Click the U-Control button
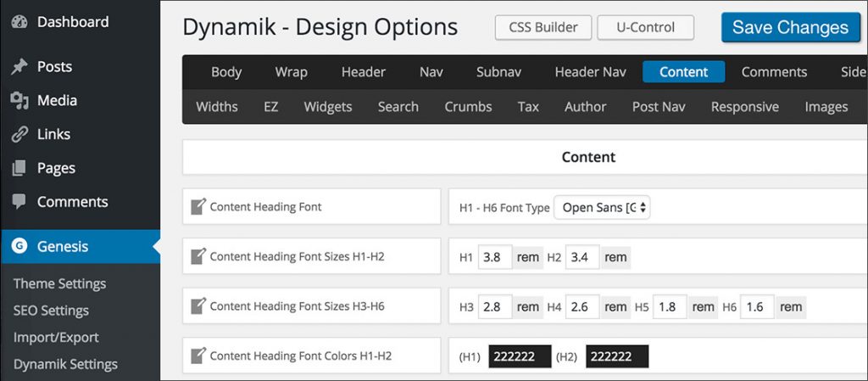The height and width of the screenshot is (381, 868). coord(645,27)
